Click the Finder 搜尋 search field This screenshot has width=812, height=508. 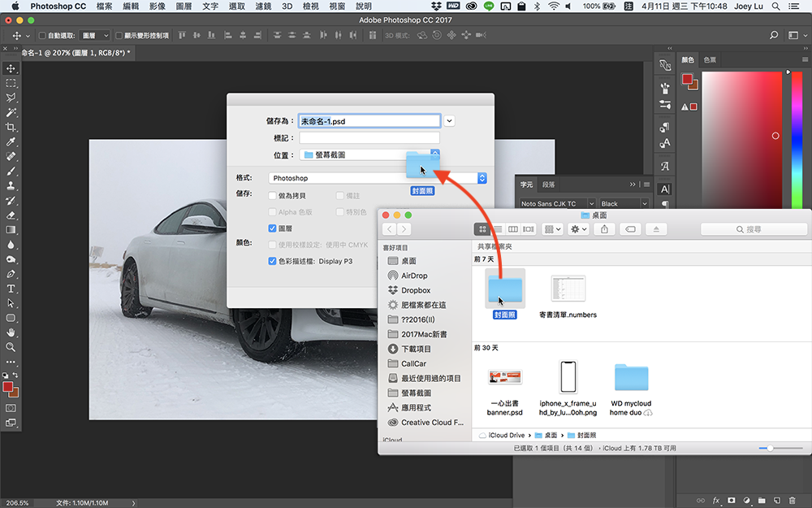[754, 229]
